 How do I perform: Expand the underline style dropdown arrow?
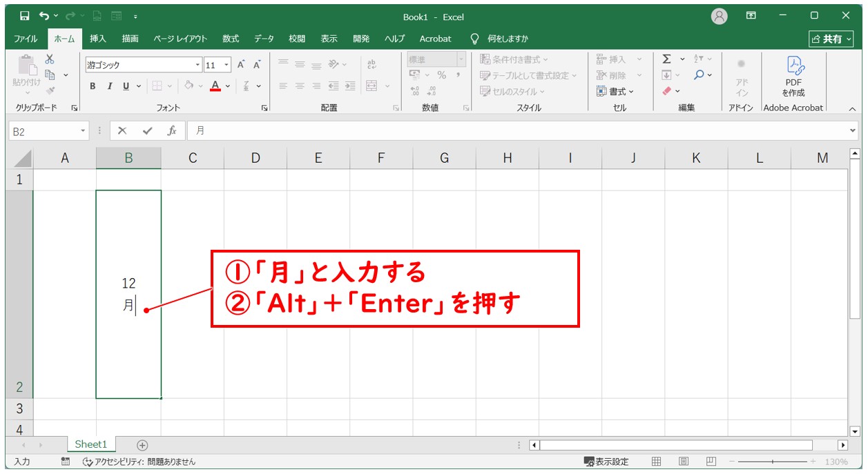(x=139, y=86)
